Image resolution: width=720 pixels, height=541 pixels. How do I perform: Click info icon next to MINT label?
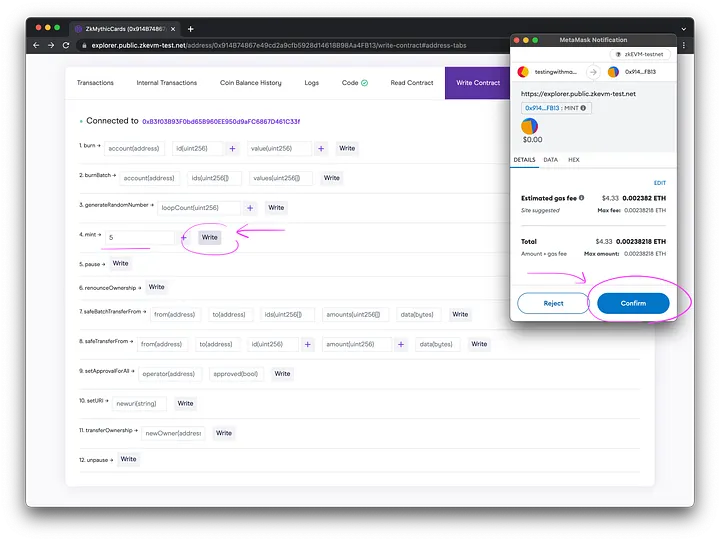click(x=584, y=108)
